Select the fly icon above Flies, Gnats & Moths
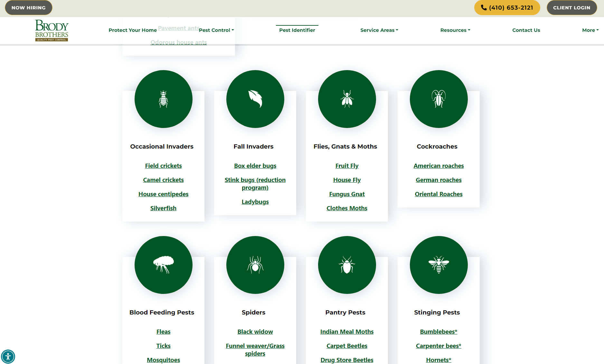 [x=347, y=99]
